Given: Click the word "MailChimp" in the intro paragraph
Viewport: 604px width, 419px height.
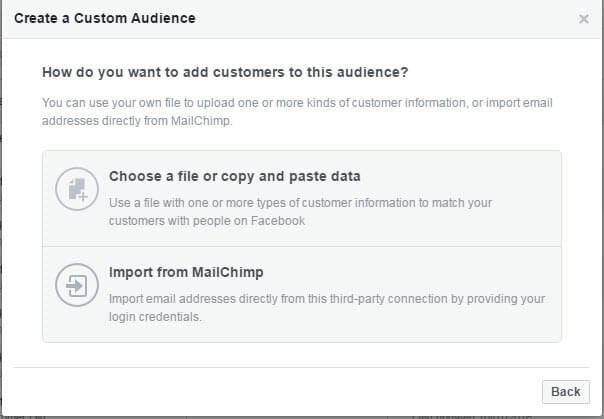Looking at the screenshot, I should coord(201,121).
